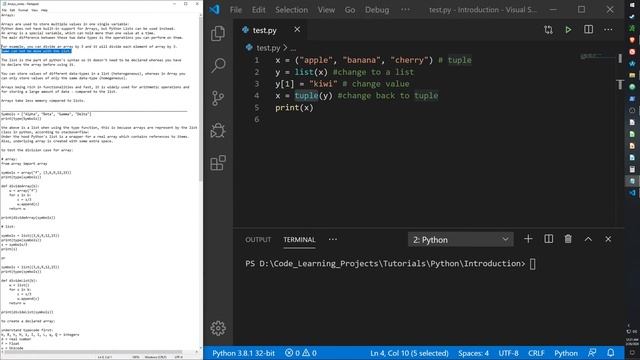
Task: Open the Windows Start button
Action: click(632, 5)
